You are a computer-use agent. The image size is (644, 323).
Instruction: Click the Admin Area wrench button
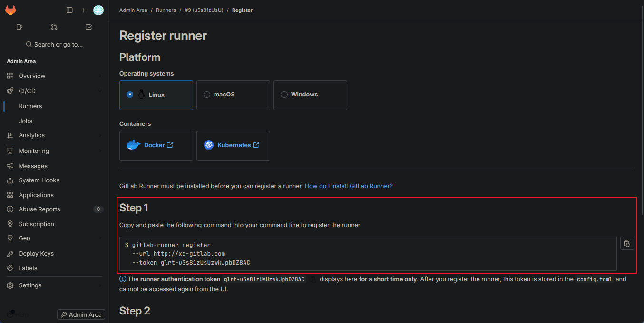pyautogui.click(x=81, y=314)
